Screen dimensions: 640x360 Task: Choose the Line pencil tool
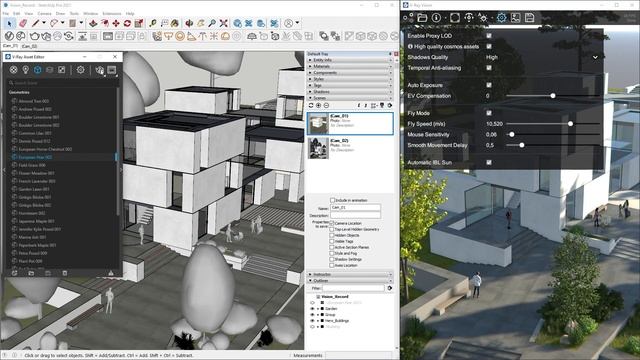pos(36,23)
